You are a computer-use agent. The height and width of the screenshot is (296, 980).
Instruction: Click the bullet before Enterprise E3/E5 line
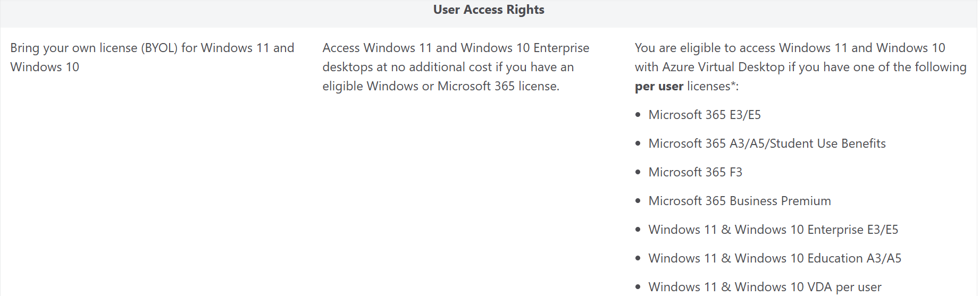(638, 230)
